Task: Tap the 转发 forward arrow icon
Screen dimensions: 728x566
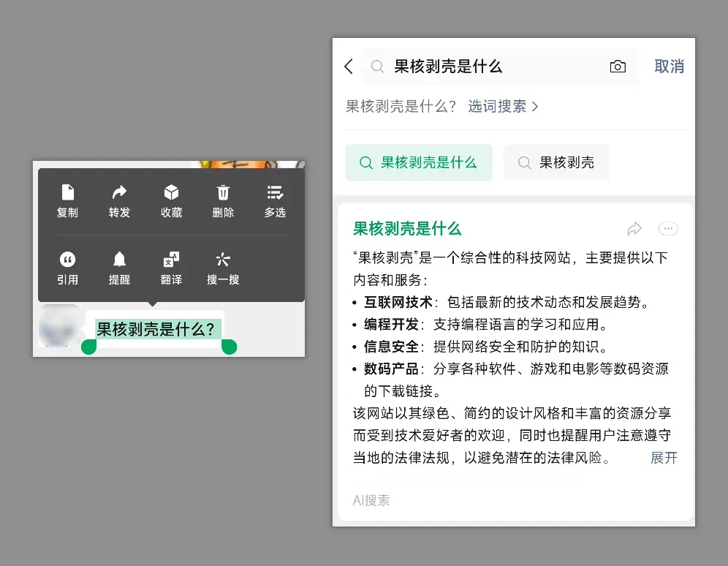Action: (x=119, y=192)
